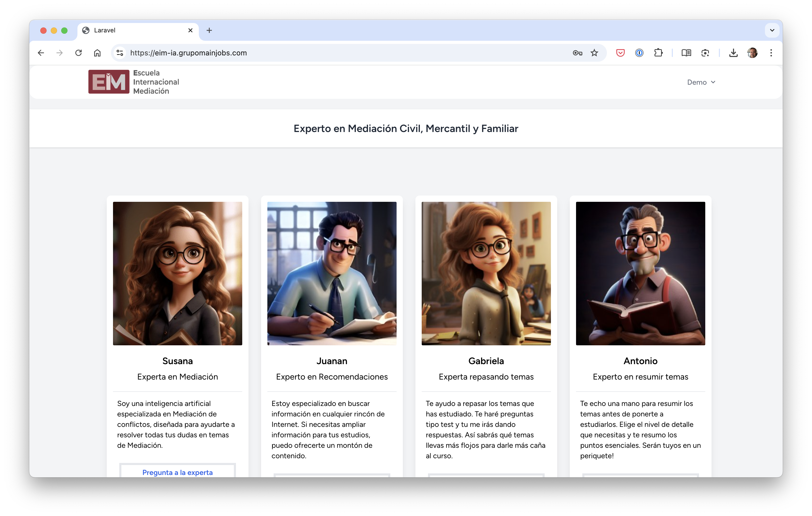Click the EIM Escuela Internacional Mediación logo
This screenshot has width=812, height=516.
[133, 82]
